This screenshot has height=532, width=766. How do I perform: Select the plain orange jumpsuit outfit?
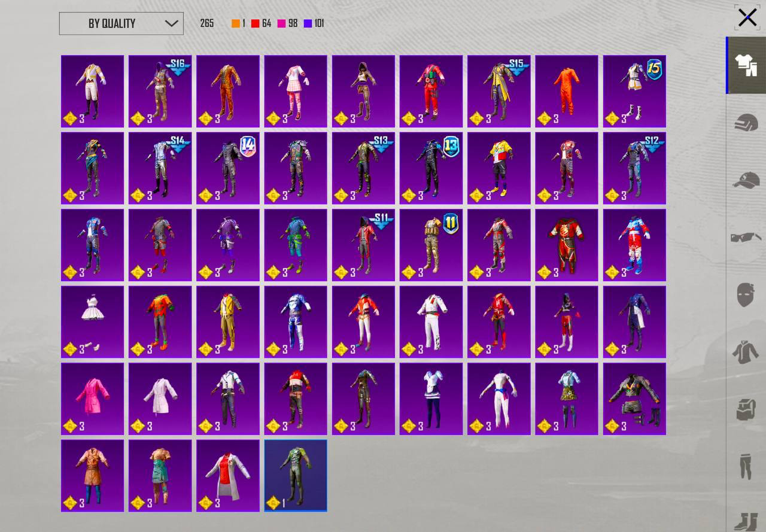pyautogui.click(x=567, y=92)
